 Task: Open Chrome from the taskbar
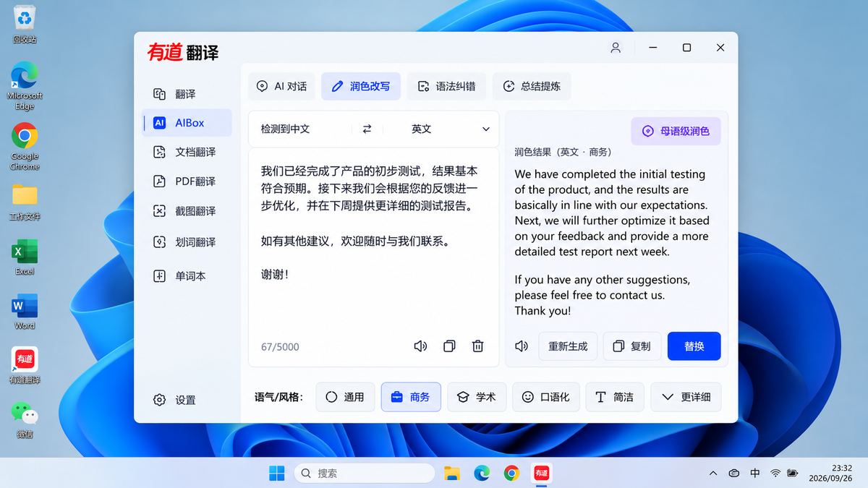pos(511,474)
